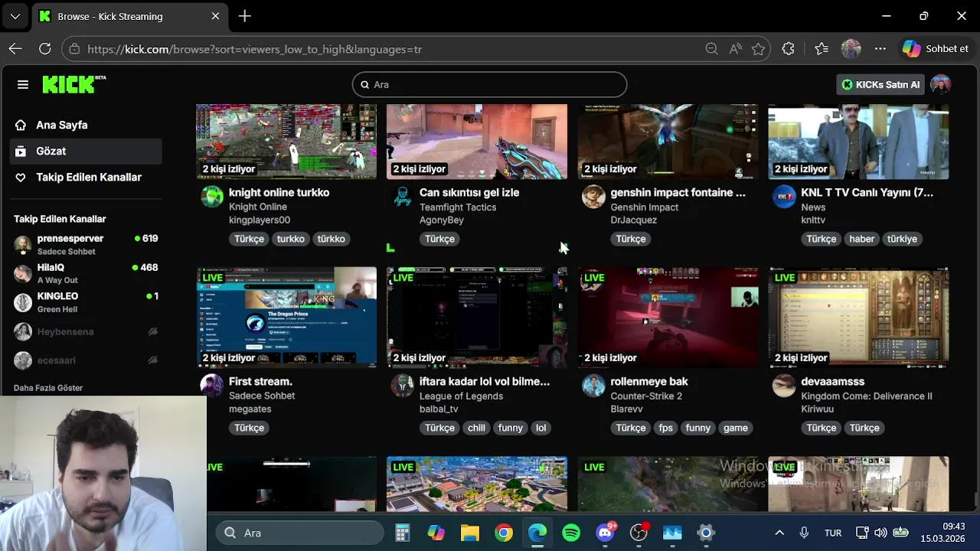Open Calculator from the taskbar
Screen dimensions: 980x551
point(403,533)
